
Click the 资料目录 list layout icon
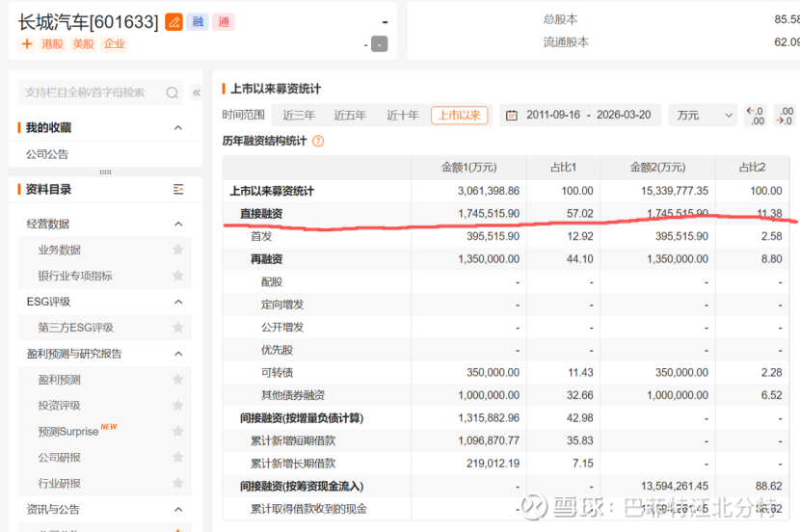point(178,189)
